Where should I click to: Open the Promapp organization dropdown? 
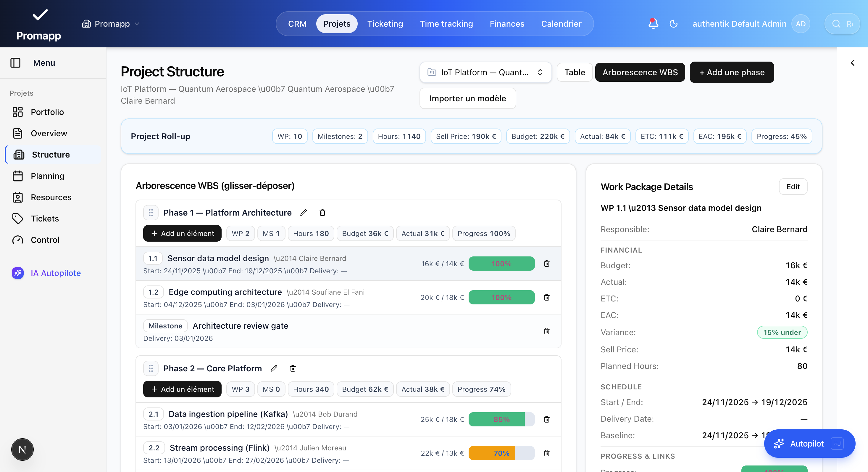(x=111, y=24)
